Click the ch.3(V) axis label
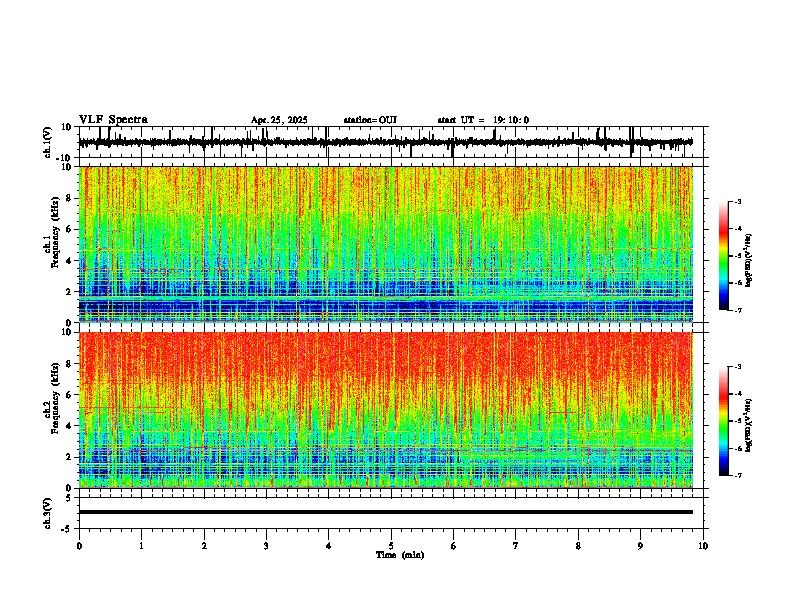 pyautogui.click(x=48, y=513)
